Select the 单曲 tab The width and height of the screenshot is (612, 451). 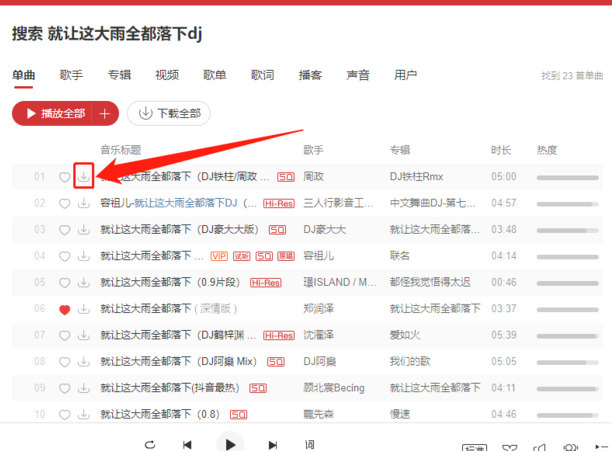(23, 75)
